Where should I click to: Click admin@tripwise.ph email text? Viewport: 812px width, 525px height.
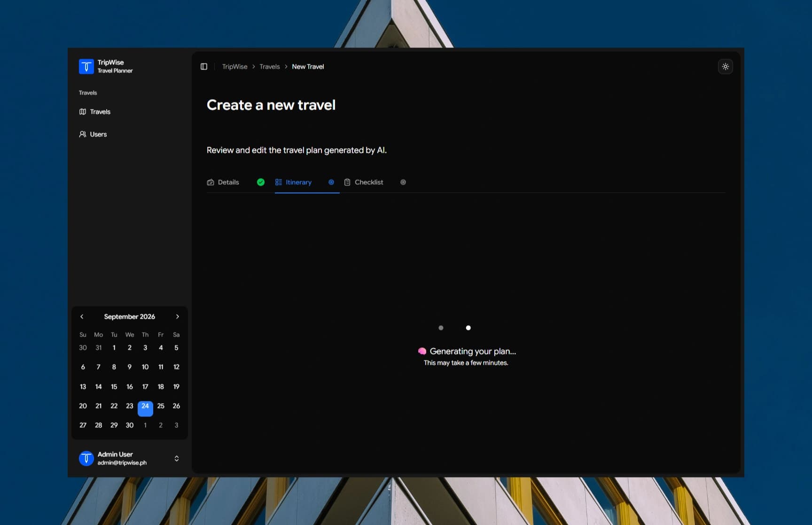coord(122,462)
